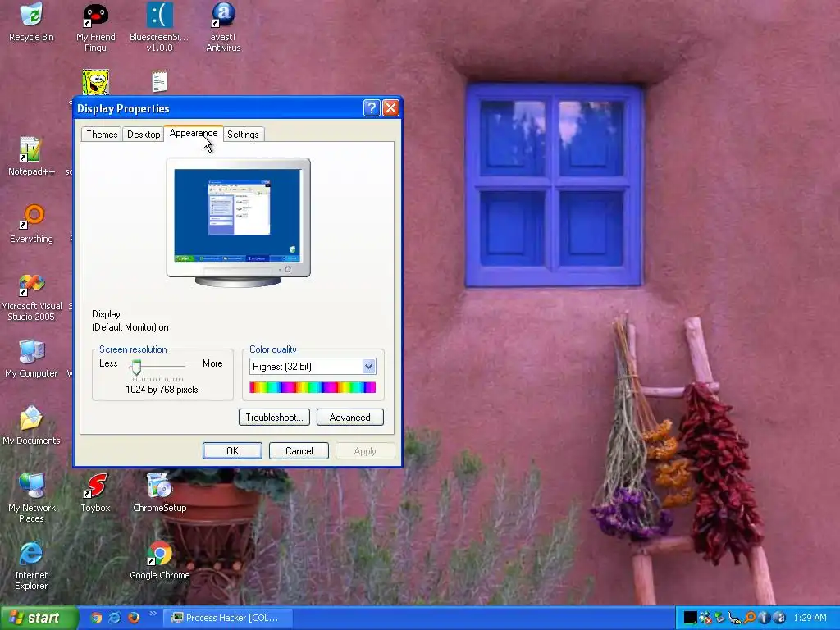Switch to the Themes tab
This screenshot has height=630, width=840.
[x=102, y=135]
